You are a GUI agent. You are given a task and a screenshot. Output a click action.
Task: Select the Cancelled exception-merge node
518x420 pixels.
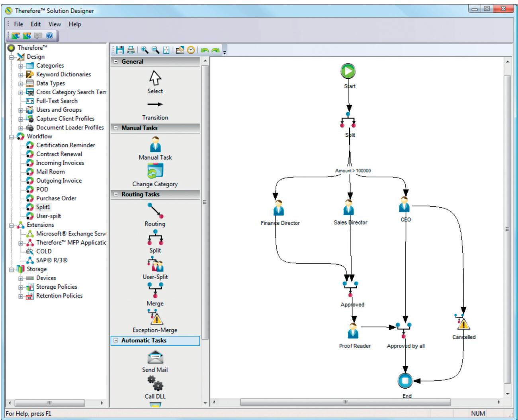463,322
